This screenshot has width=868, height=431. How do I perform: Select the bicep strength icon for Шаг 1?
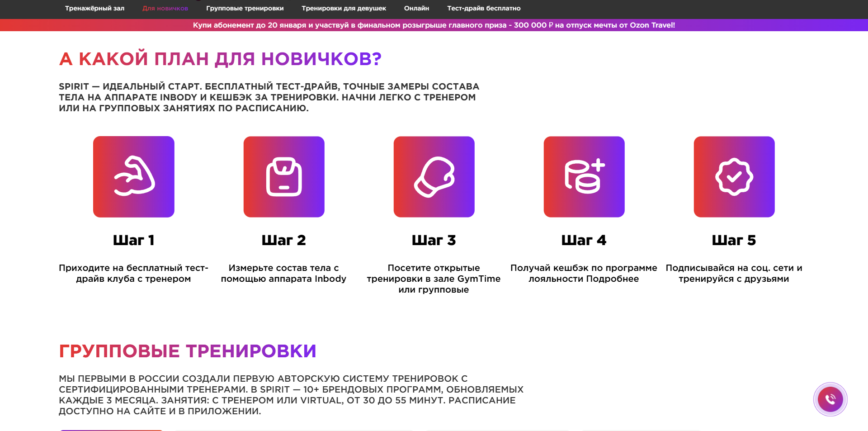pyautogui.click(x=134, y=176)
